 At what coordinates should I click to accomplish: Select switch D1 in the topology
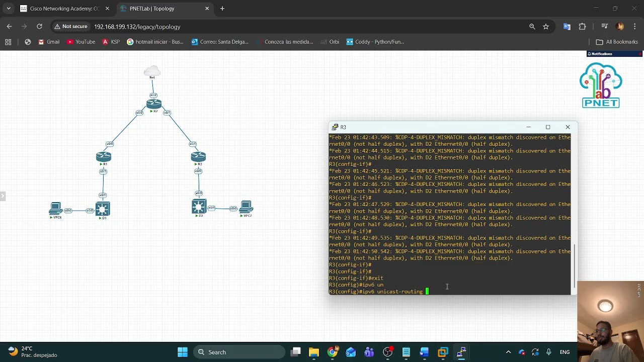(x=103, y=210)
